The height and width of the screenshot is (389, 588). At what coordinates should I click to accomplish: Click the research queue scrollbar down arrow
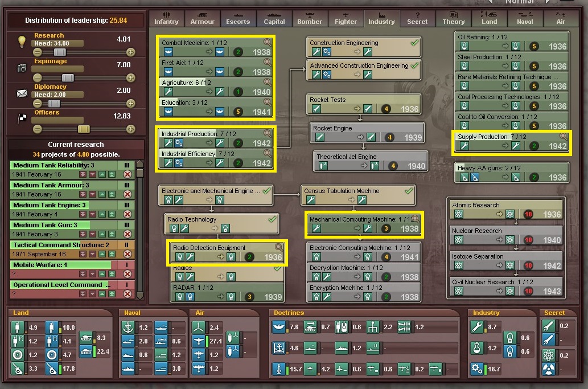[140, 296]
